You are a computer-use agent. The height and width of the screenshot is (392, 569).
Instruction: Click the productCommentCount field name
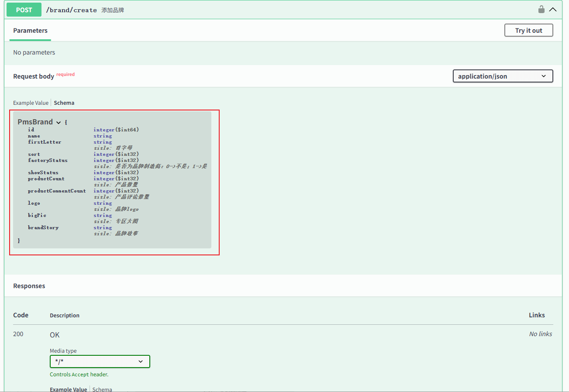[57, 191]
